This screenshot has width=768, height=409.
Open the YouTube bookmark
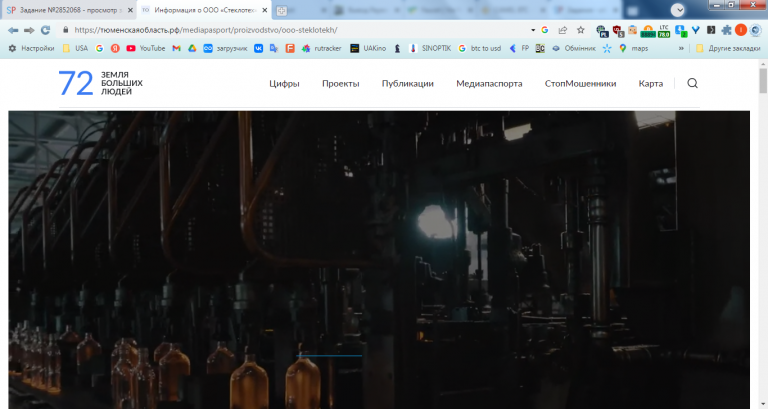tap(146, 48)
